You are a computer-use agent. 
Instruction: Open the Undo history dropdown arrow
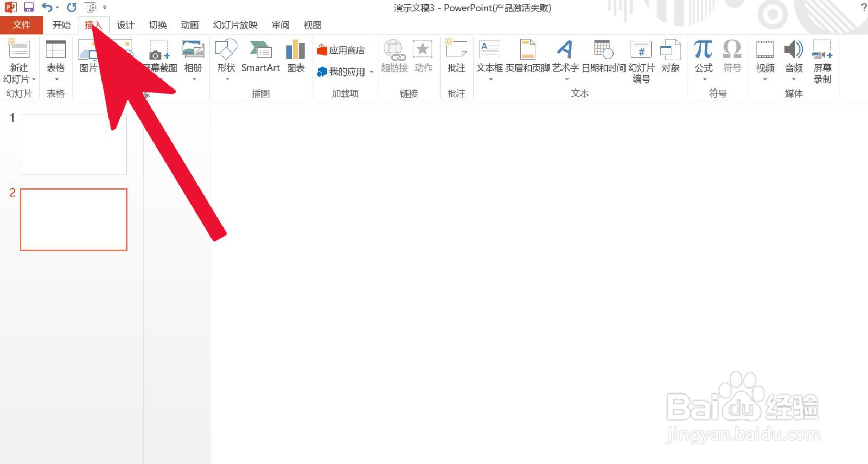(x=57, y=8)
